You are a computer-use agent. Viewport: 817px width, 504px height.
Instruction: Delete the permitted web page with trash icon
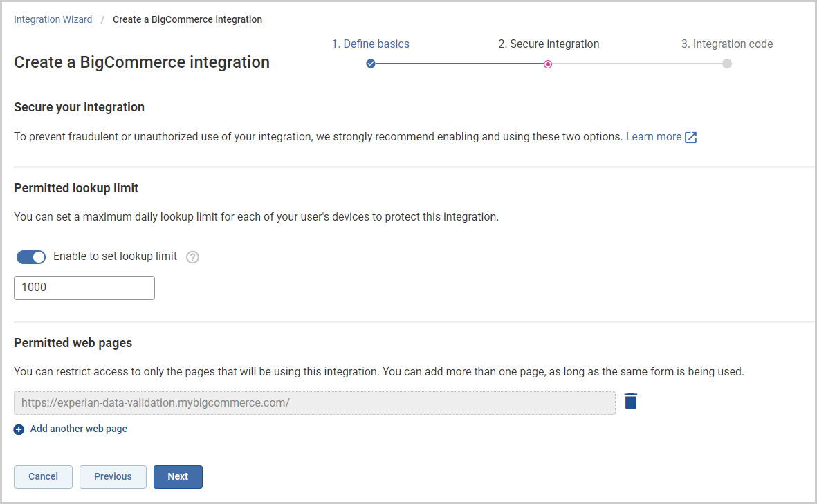[630, 401]
